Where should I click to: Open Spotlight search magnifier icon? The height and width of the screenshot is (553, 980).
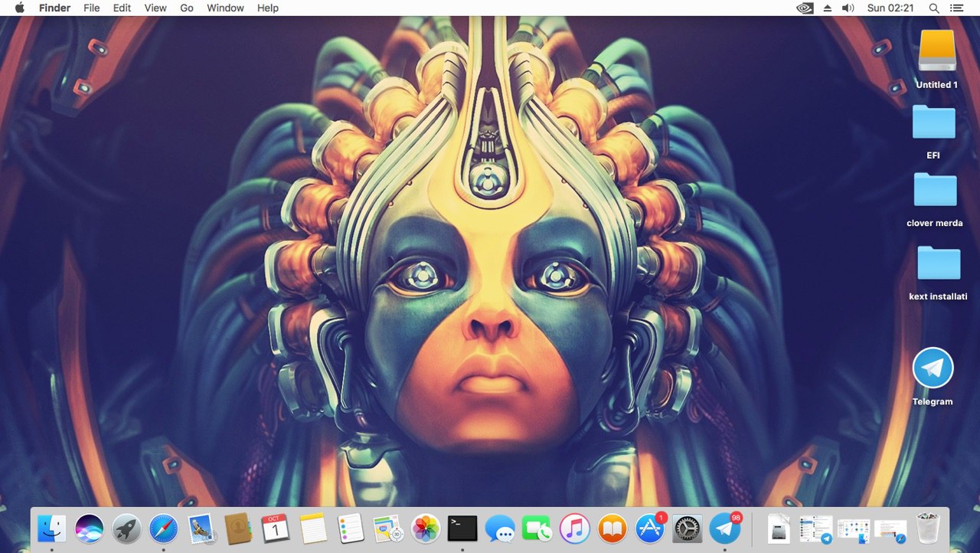(934, 8)
